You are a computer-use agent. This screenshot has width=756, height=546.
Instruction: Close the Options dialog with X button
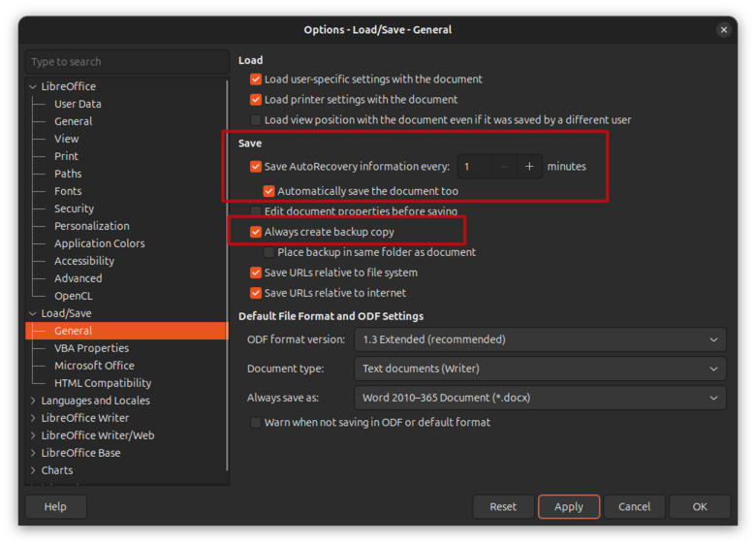[723, 30]
